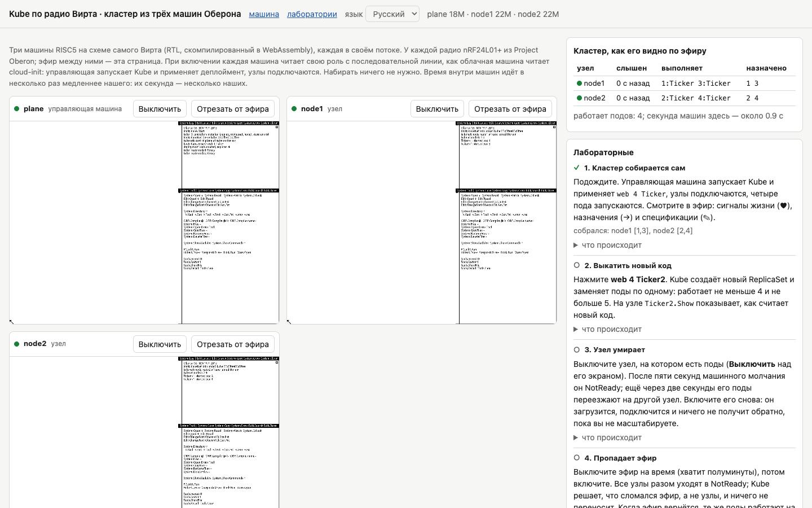Click Выключить button for node1
Image resolution: width=812 pixels, height=508 pixels.
click(x=437, y=109)
